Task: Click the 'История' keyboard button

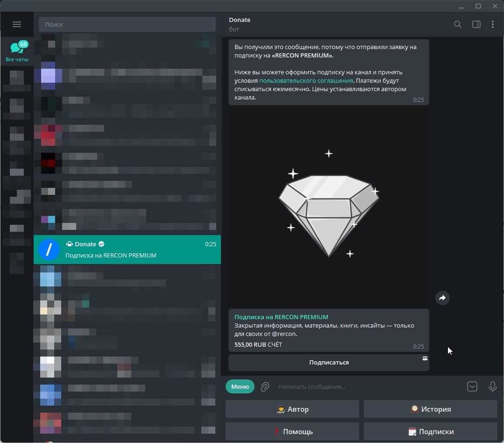Action: tap(431, 409)
